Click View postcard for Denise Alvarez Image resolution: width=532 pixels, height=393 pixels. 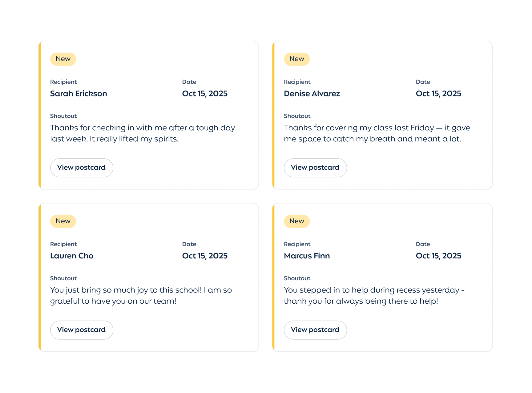(x=315, y=168)
